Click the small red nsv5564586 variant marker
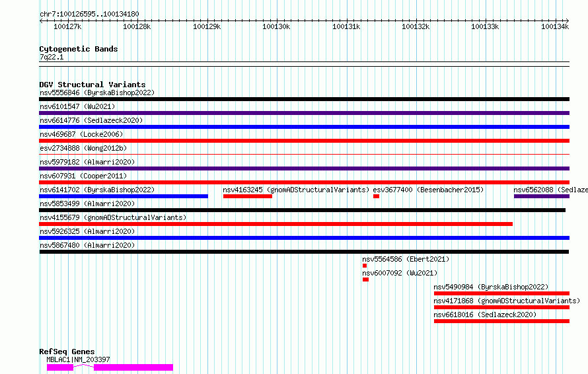The image size is (588, 374). 365,266
